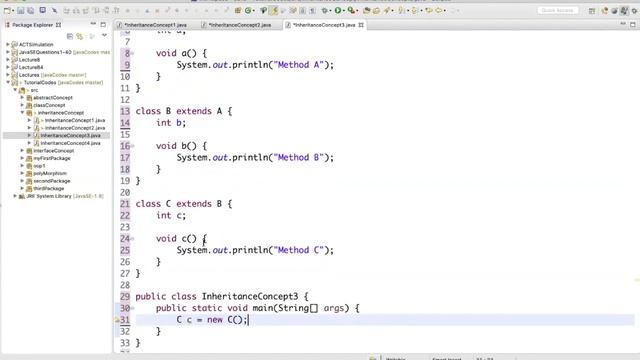
Task: Collapse the TutorialCodes project
Action: [8, 82]
